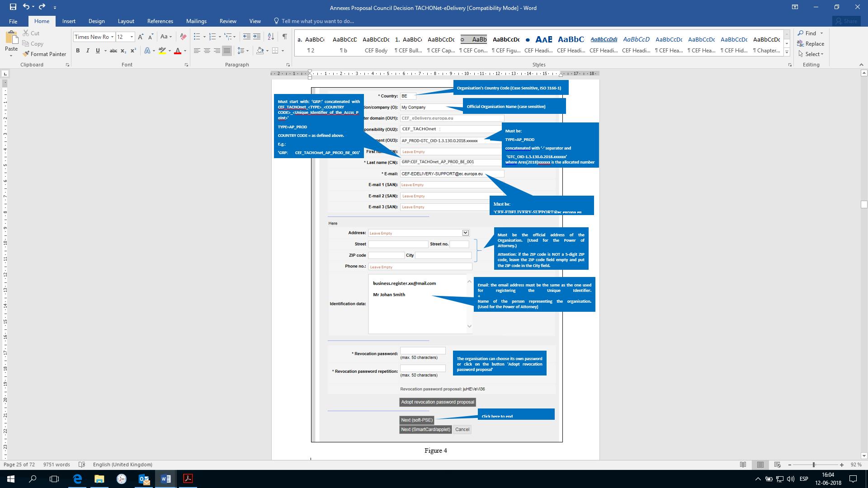Click the Sort paragraph icon

[x=271, y=37]
